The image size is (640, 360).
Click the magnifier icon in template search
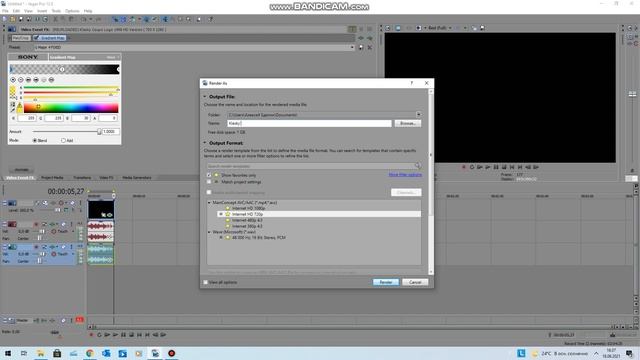pyautogui.click(x=418, y=166)
